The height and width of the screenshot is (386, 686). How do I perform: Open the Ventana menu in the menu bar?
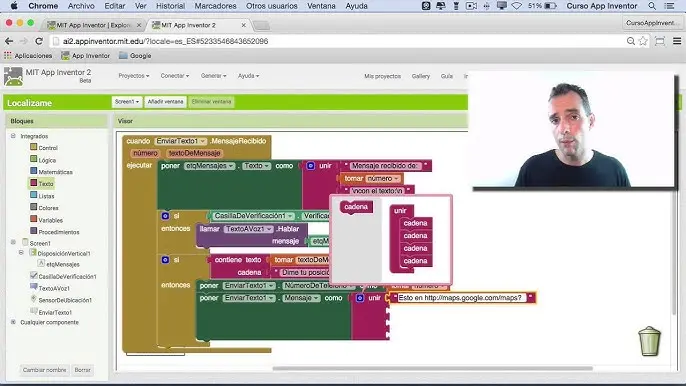pyautogui.click(x=321, y=6)
